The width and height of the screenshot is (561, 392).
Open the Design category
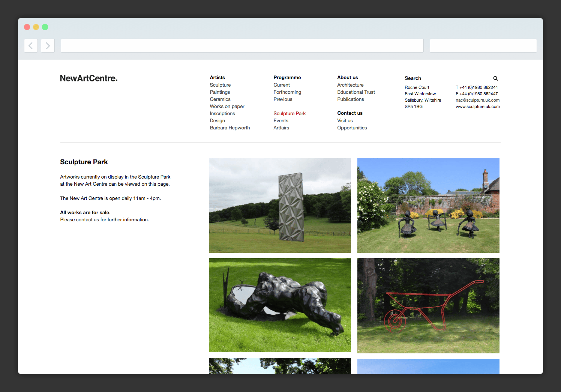[217, 121]
